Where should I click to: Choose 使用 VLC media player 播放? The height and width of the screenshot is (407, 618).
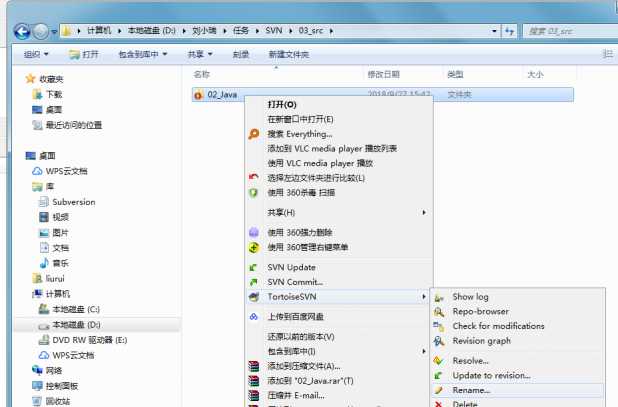(x=320, y=163)
